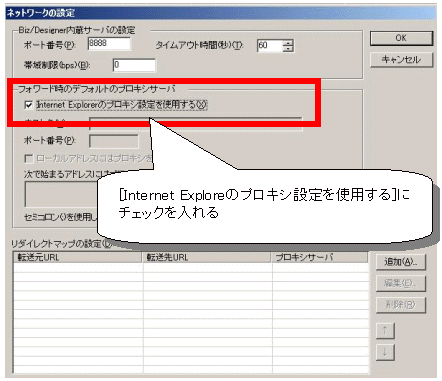442x381 pixels.
Task: Toggle the ローカルアドレス proxy bypass checkbox
Action: (x=29, y=159)
